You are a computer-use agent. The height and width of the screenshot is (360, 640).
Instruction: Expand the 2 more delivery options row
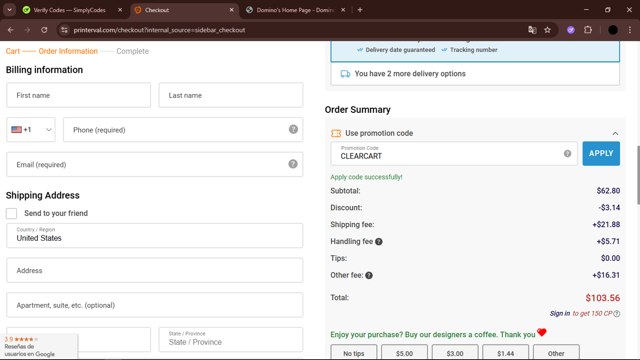475,74
